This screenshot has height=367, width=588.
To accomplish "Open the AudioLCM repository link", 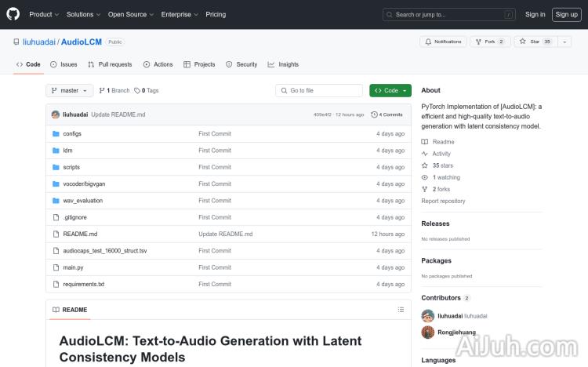I will 82,42.
